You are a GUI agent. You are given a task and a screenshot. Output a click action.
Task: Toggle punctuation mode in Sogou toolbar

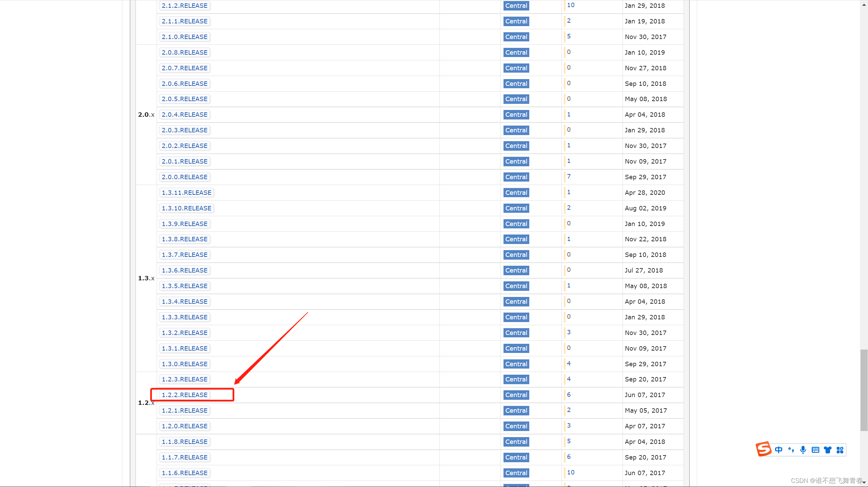tap(791, 450)
